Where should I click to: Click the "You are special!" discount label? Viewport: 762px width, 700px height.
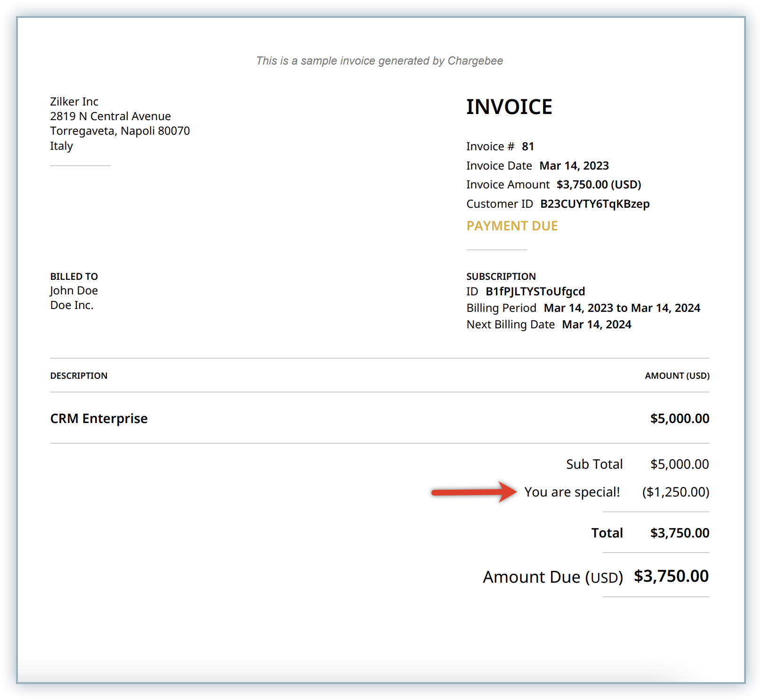point(572,492)
